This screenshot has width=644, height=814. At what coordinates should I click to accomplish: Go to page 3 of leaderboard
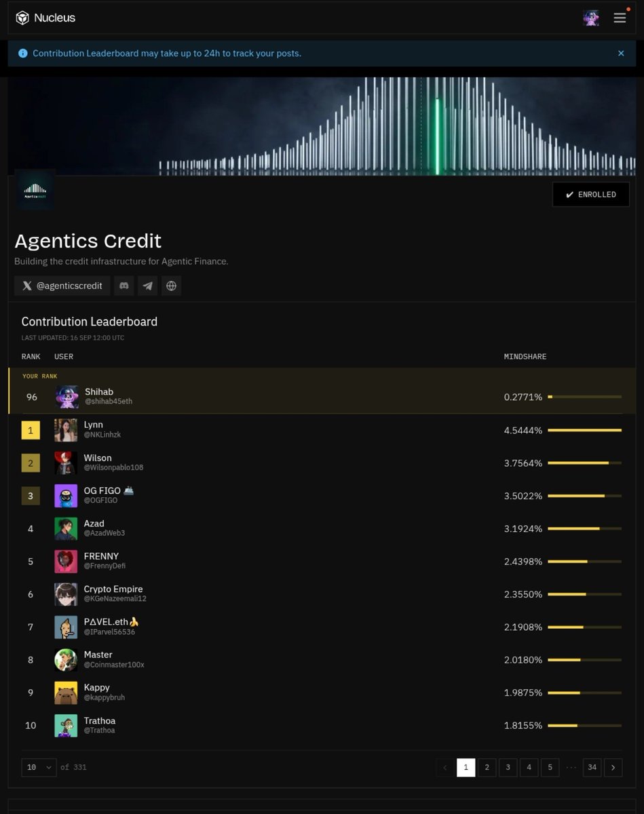point(508,767)
